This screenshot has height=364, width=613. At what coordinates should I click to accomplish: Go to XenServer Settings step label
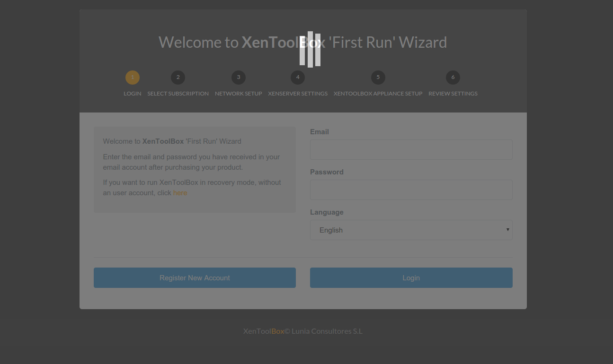coord(298,94)
